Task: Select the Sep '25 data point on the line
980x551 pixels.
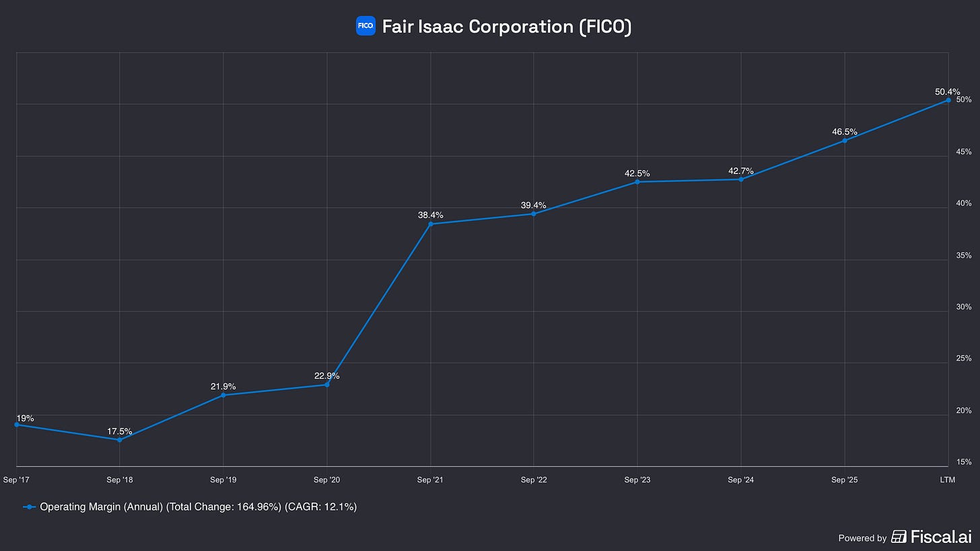Action: [845, 141]
